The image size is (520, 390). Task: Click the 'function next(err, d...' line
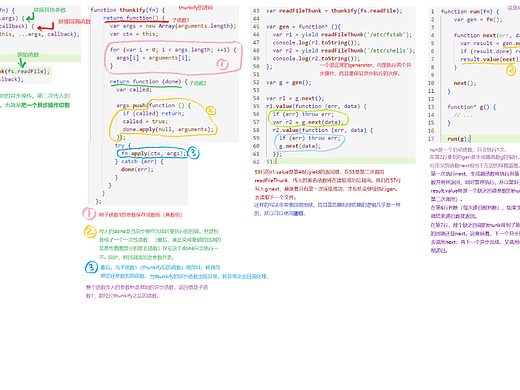coord(487,35)
